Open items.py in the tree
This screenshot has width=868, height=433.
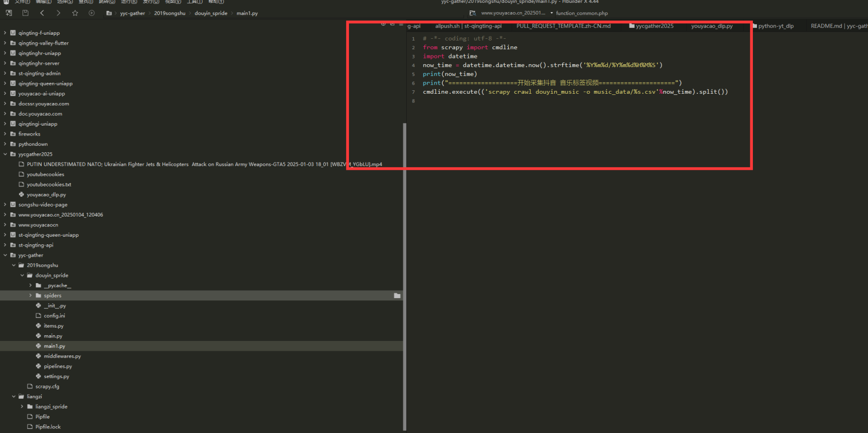[54, 326]
